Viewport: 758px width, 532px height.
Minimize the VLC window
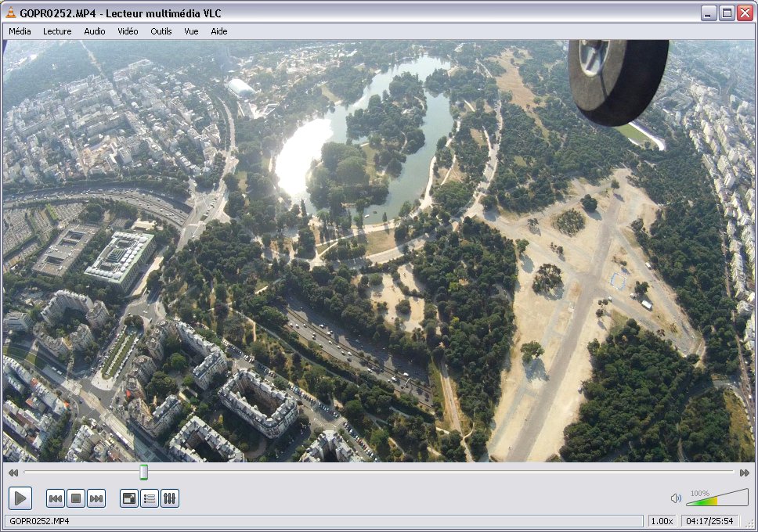pyautogui.click(x=708, y=13)
